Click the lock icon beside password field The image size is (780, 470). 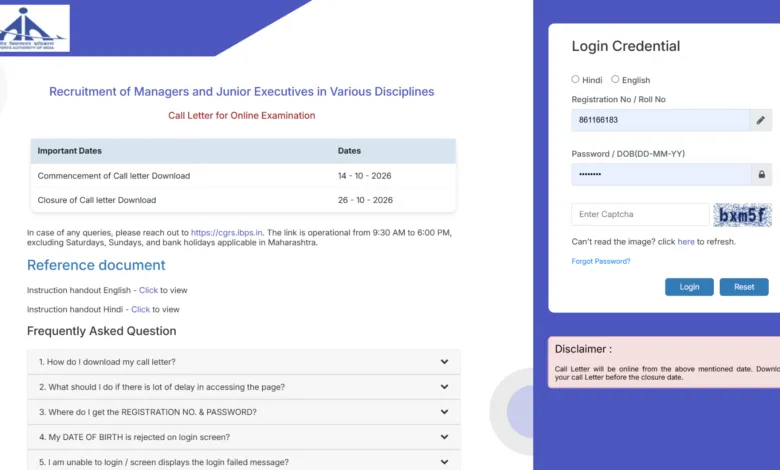pyautogui.click(x=761, y=175)
